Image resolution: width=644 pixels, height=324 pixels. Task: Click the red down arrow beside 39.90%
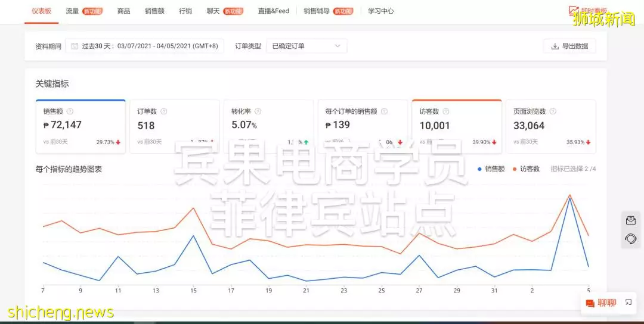click(x=494, y=142)
